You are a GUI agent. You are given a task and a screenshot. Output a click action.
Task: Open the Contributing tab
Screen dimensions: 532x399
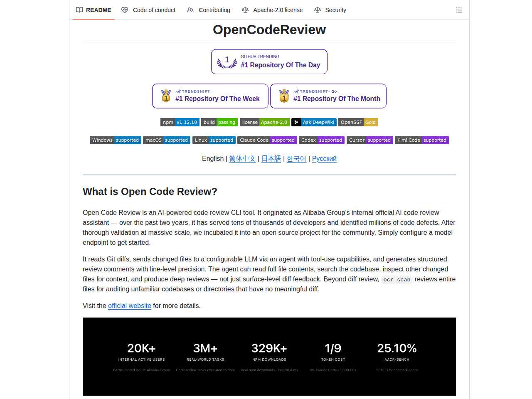(209, 10)
